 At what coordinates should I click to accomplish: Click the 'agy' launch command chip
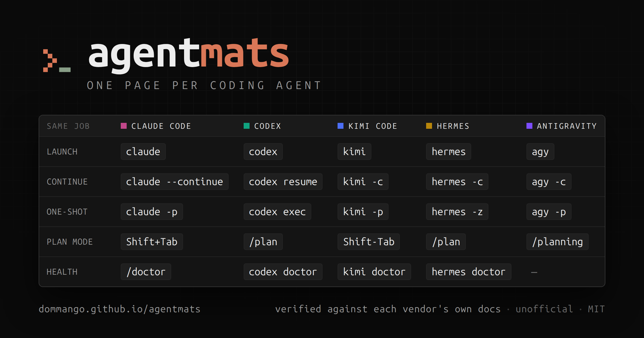(540, 152)
